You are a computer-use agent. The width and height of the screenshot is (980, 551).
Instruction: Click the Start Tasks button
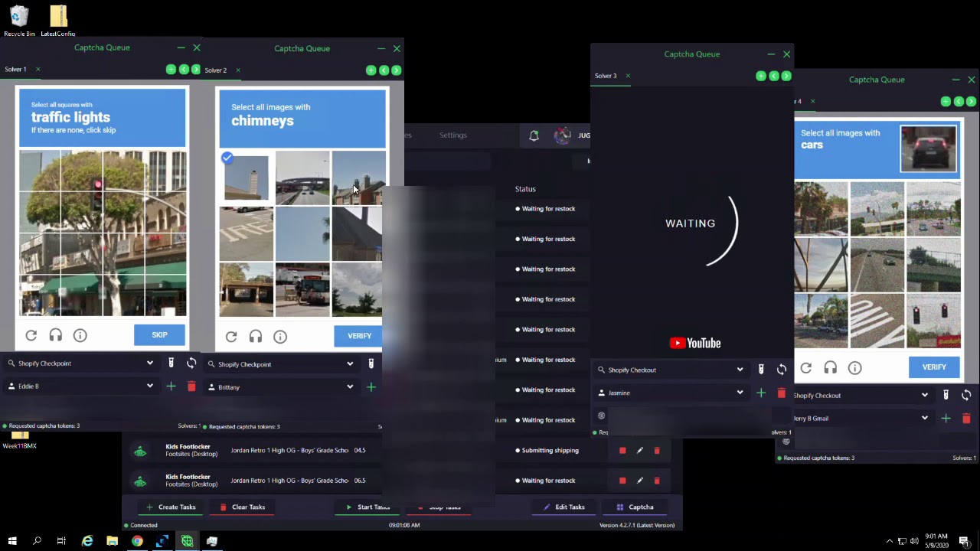pos(367,507)
